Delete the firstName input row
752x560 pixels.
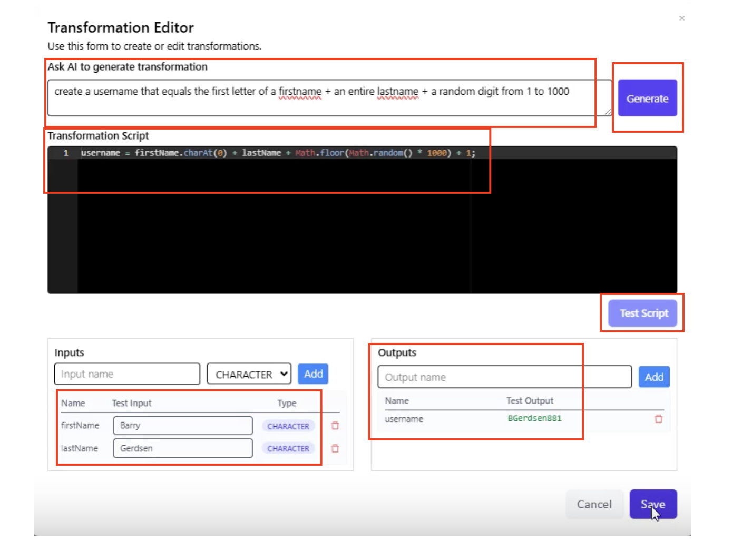point(335,426)
